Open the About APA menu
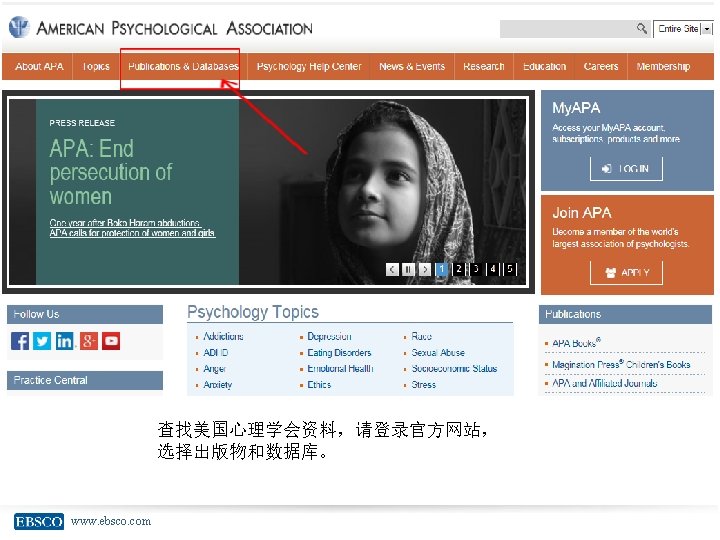Screen dimensions: 720x540 click(39, 67)
